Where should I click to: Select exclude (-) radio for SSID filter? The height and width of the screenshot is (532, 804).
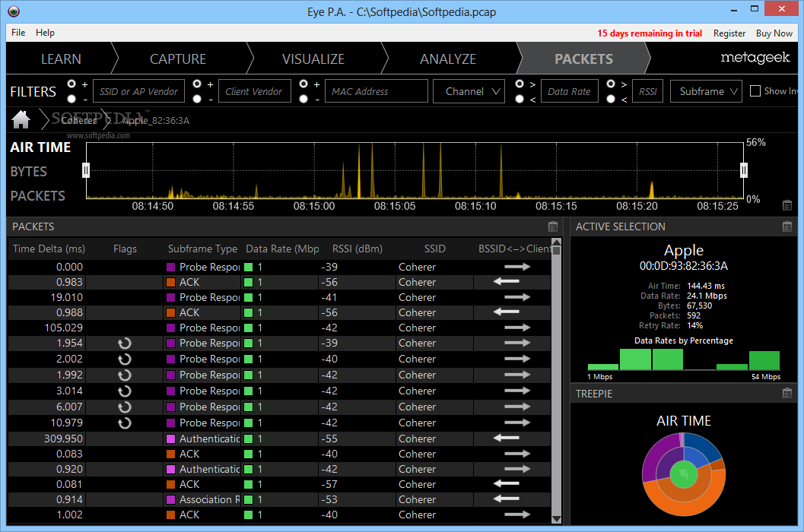point(72,98)
